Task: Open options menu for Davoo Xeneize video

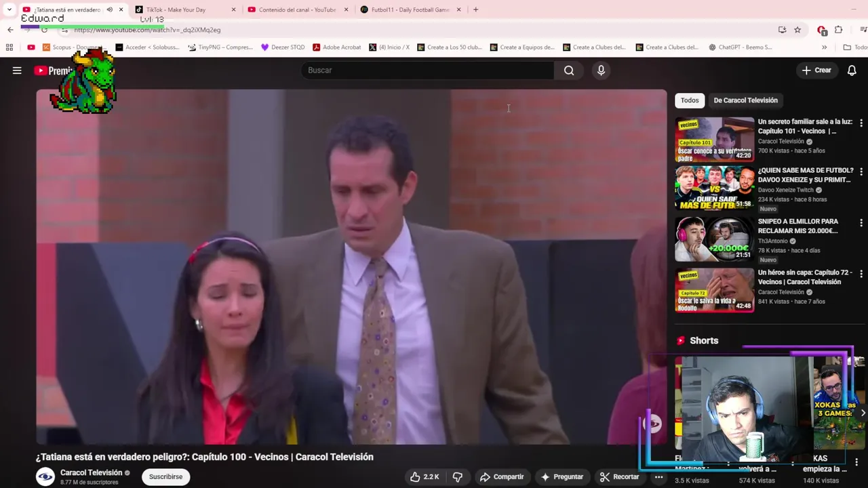Action: (861, 171)
